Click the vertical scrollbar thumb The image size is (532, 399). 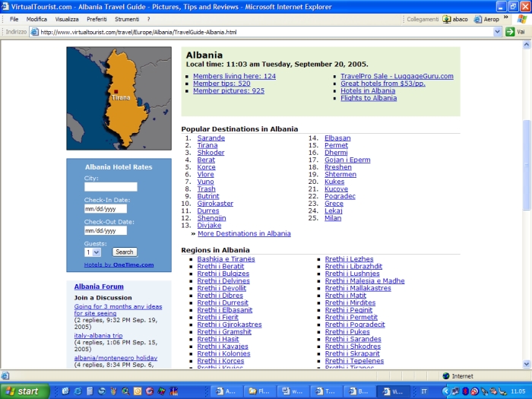(x=527, y=165)
